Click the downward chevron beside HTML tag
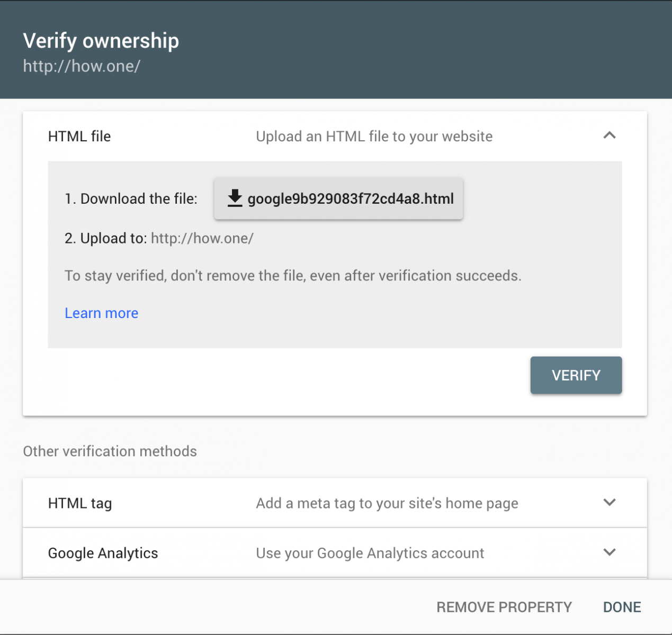The image size is (672, 635). tap(610, 503)
